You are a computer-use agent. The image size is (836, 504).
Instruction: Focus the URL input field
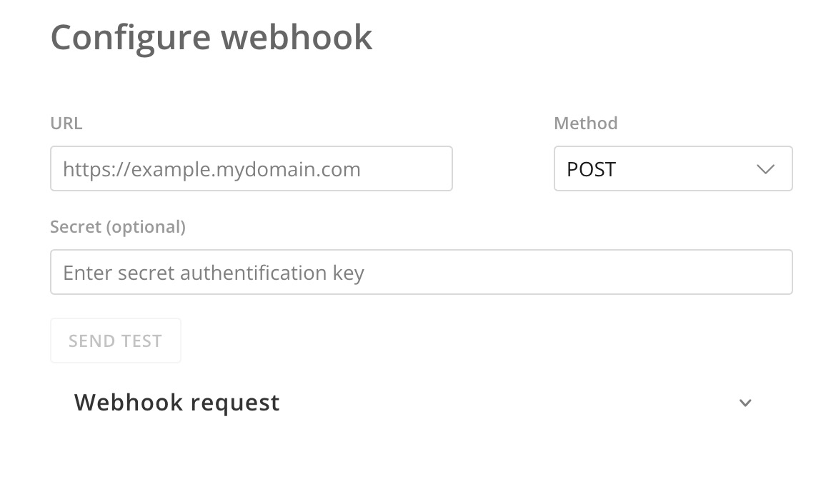pos(251,168)
